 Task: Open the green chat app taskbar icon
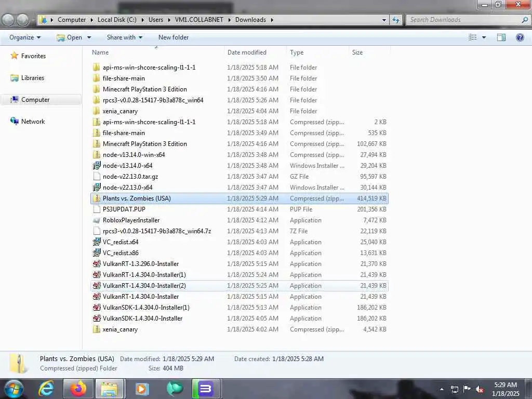(x=175, y=389)
